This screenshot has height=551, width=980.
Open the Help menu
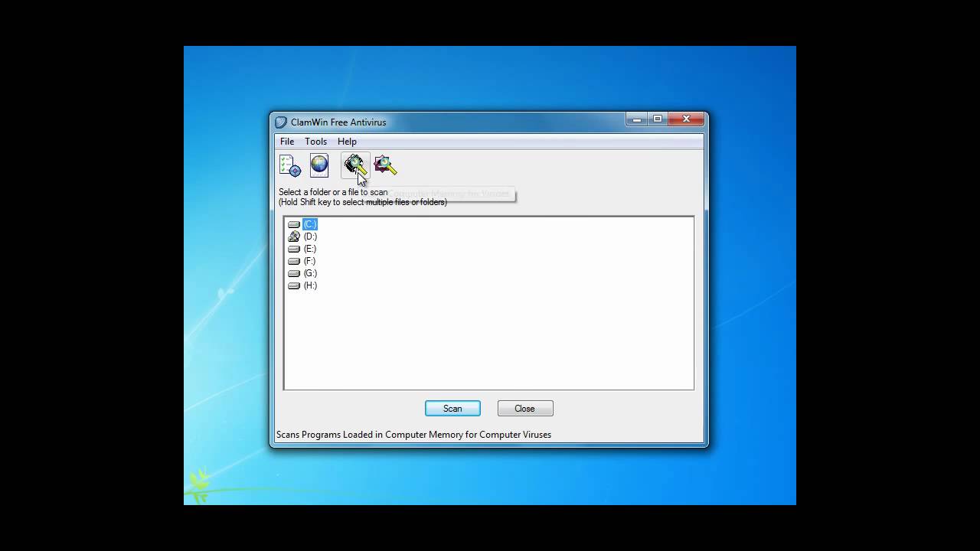(x=347, y=142)
